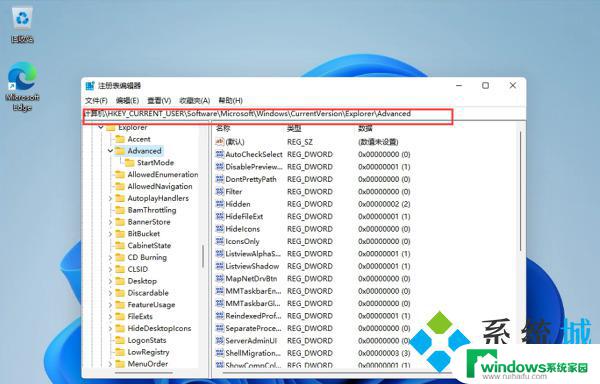The width and height of the screenshot is (600, 384).
Task: Open the 收藏夹(A) menu
Action: (195, 101)
